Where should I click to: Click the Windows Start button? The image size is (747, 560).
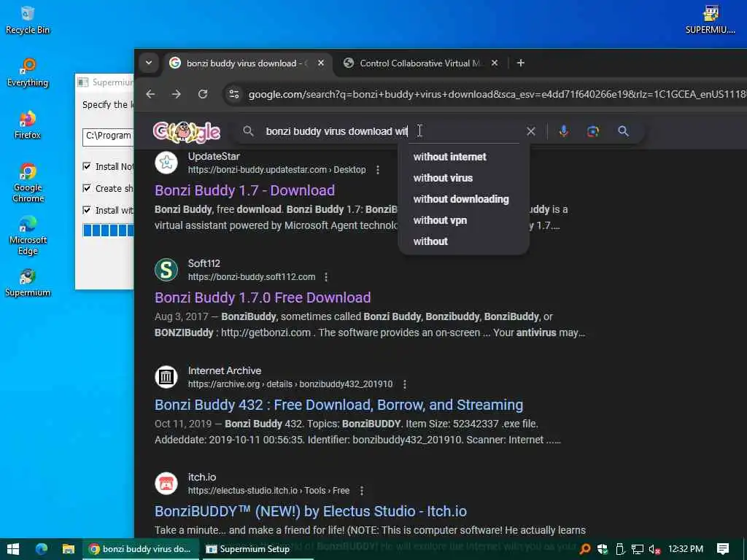pos(13,549)
